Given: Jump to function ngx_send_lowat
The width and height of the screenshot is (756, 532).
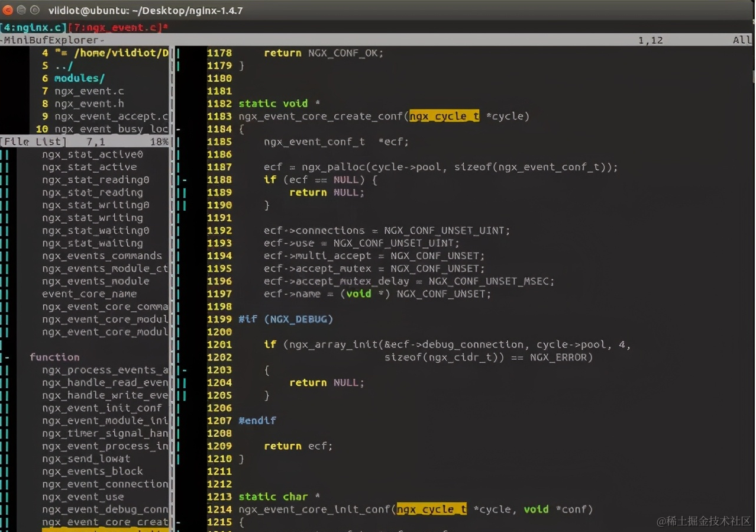Looking at the screenshot, I should pyautogui.click(x=86, y=459).
